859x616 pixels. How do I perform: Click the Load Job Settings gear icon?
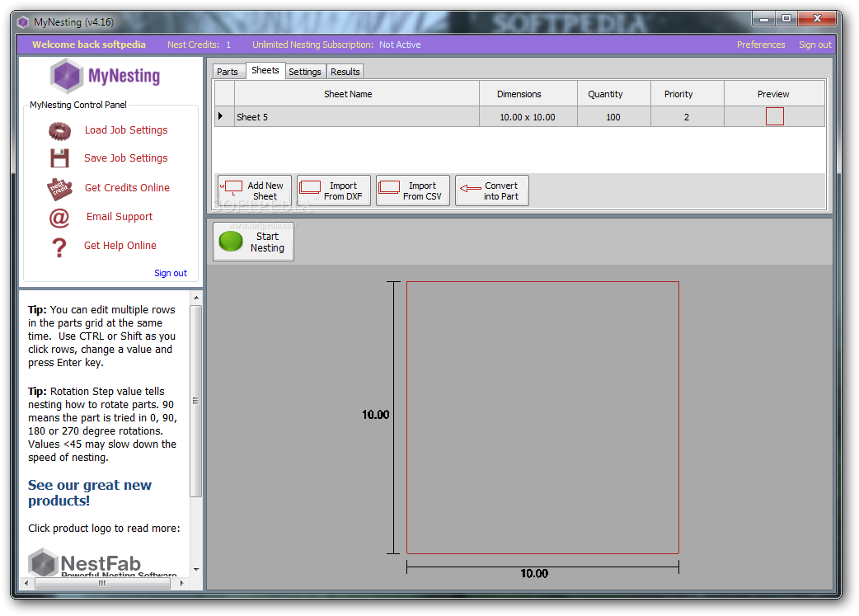tap(59, 131)
